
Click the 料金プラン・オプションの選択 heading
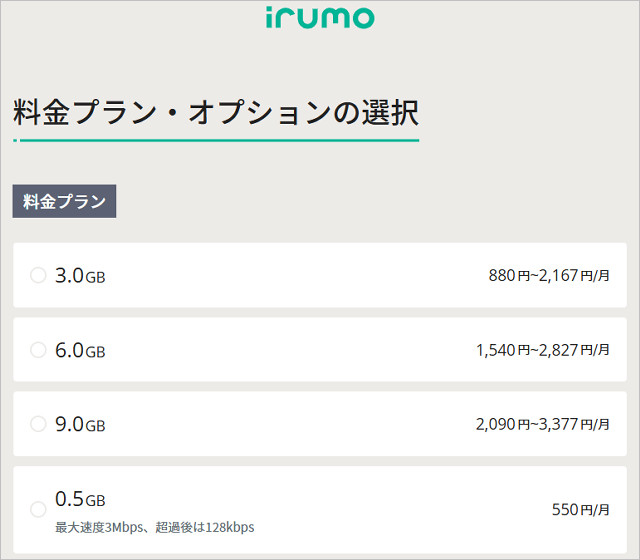tap(216, 112)
